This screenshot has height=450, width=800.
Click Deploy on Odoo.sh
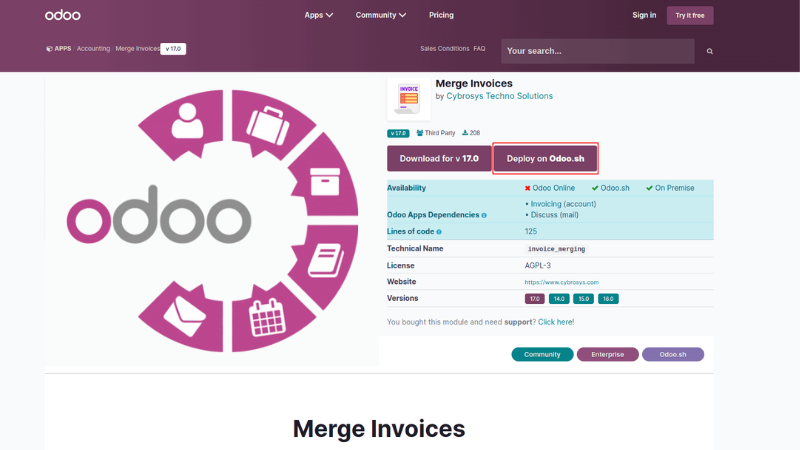tap(545, 159)
